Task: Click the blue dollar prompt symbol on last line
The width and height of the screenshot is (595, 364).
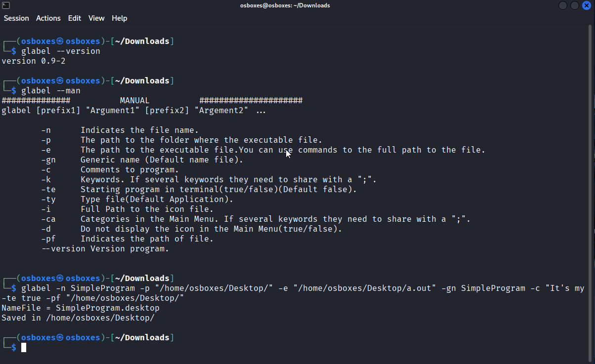Action: coord(13,347)
